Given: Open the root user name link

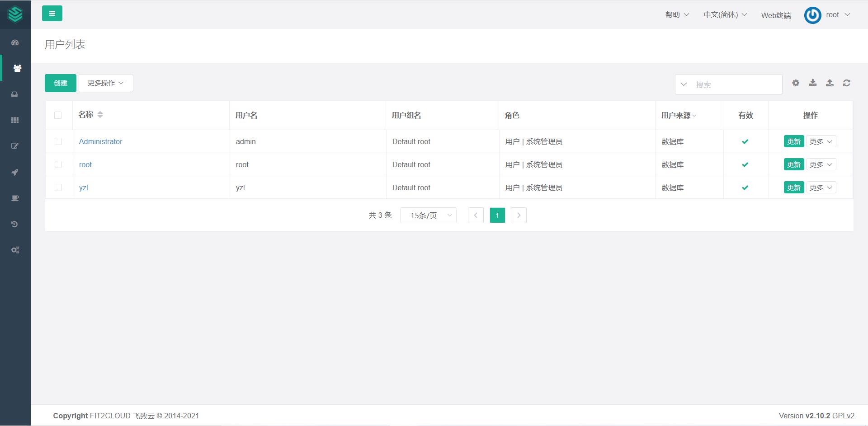Looking at the screenshot, I should point(85,164).
